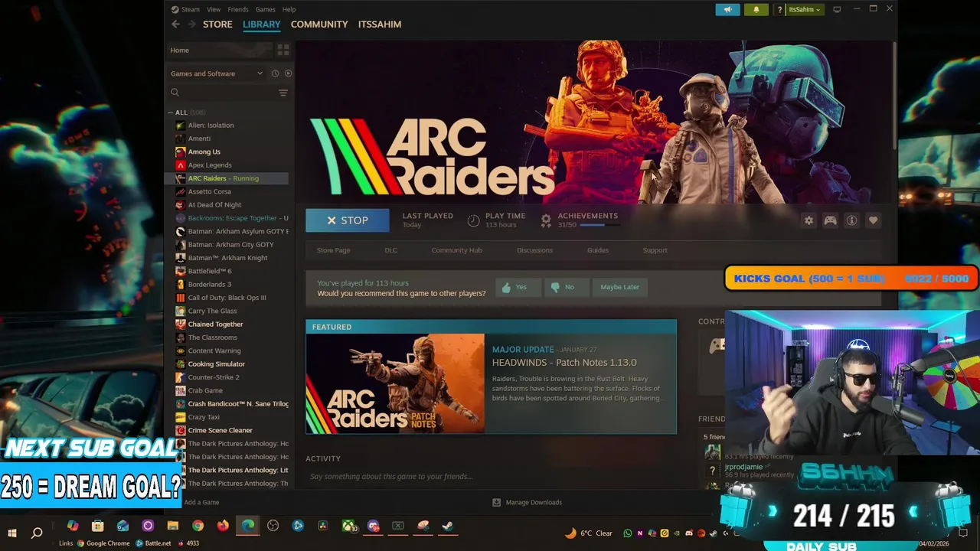Open advanced library filters icon
980x551 pixels.
[x=283, y=93]
